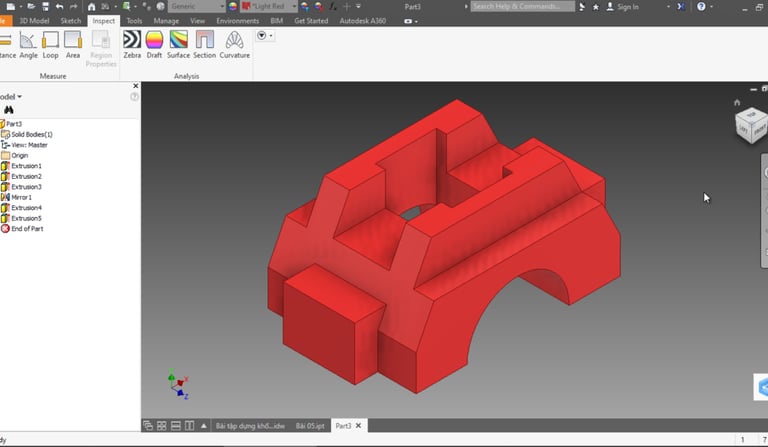Switch to the View tab

(197, 21)
